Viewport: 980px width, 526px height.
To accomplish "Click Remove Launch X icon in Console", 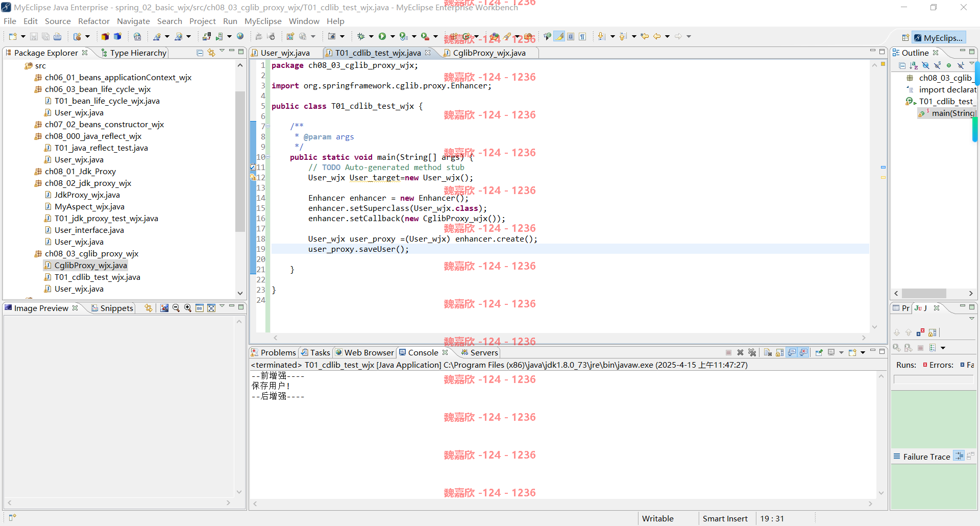I will 740,352.
